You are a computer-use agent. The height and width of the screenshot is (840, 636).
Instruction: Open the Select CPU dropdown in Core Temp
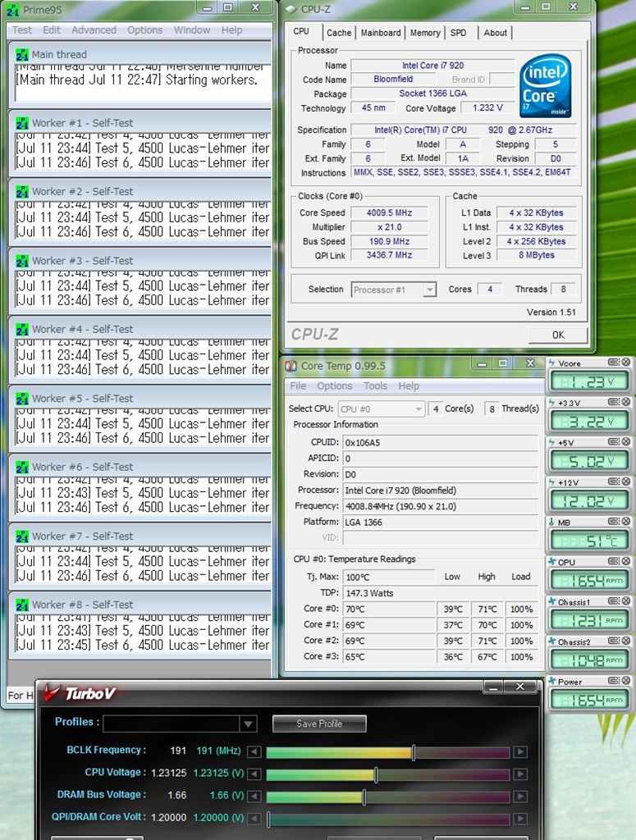(x=382, y=409)
